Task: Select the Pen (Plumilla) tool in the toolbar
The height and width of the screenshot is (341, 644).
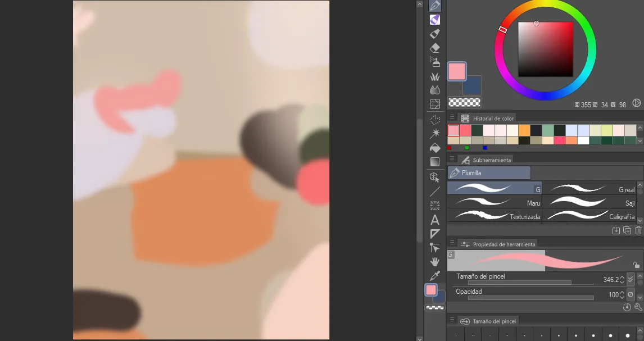Action: pos(434,6)
